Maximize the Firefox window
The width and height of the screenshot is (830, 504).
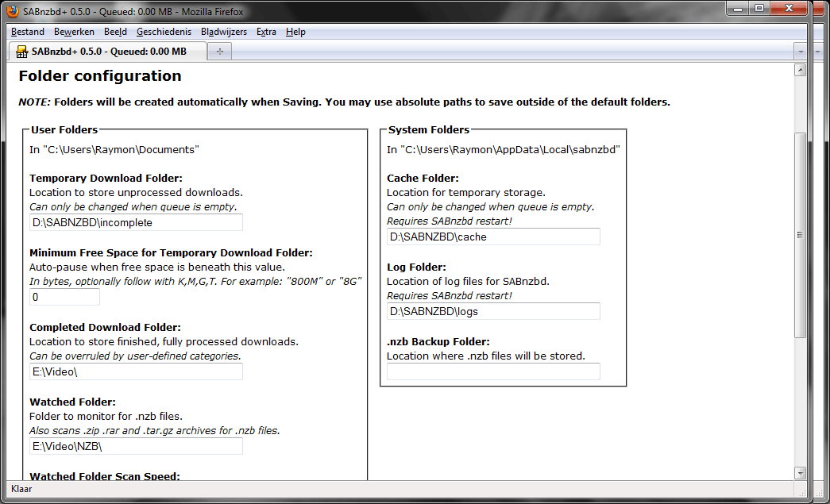[x=759, y=9]
